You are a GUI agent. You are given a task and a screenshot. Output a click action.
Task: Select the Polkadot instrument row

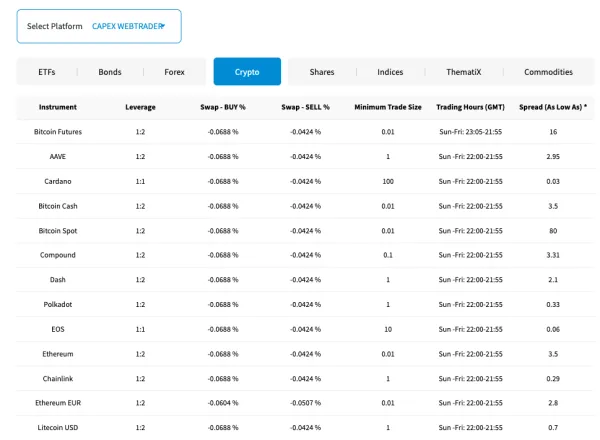(x=58, y=304)
